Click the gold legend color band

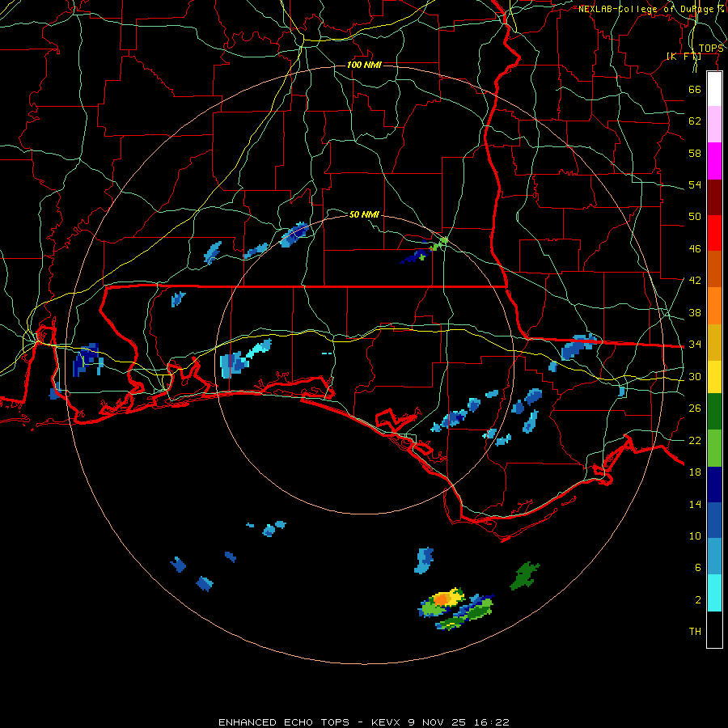[714, 342]
